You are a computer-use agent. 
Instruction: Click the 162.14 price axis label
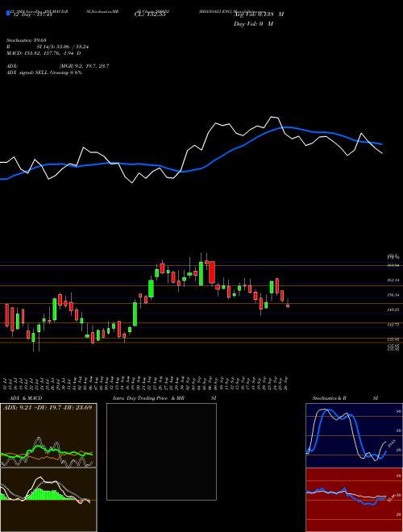(393, 281)
